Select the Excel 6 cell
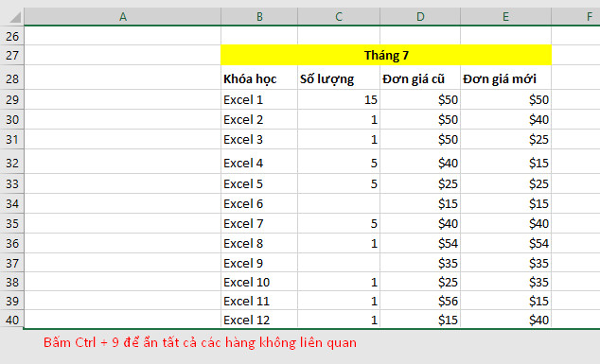 [259, 203]
